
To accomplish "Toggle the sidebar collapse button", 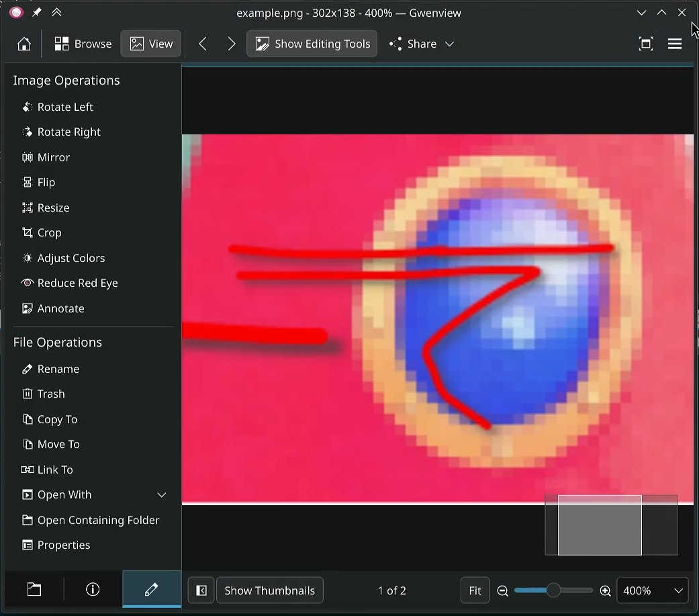I will pos(201,590).
